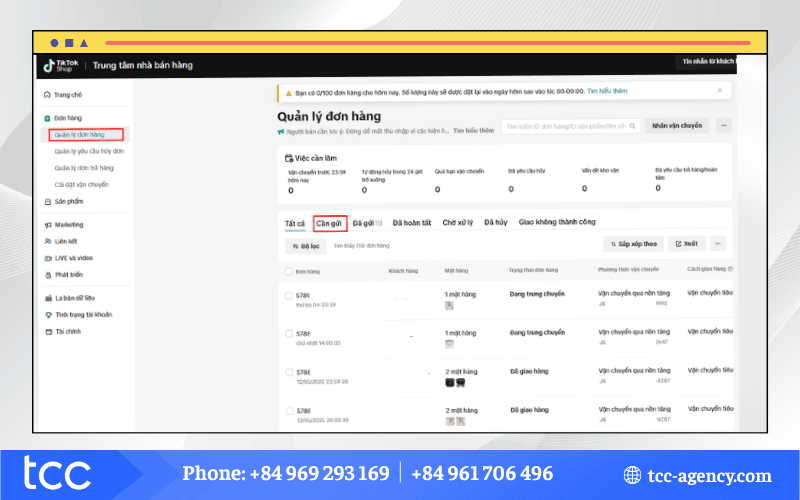Open Trang chủ home icon in sidebar
Screen dimensions: 800x500
(47, 94)
